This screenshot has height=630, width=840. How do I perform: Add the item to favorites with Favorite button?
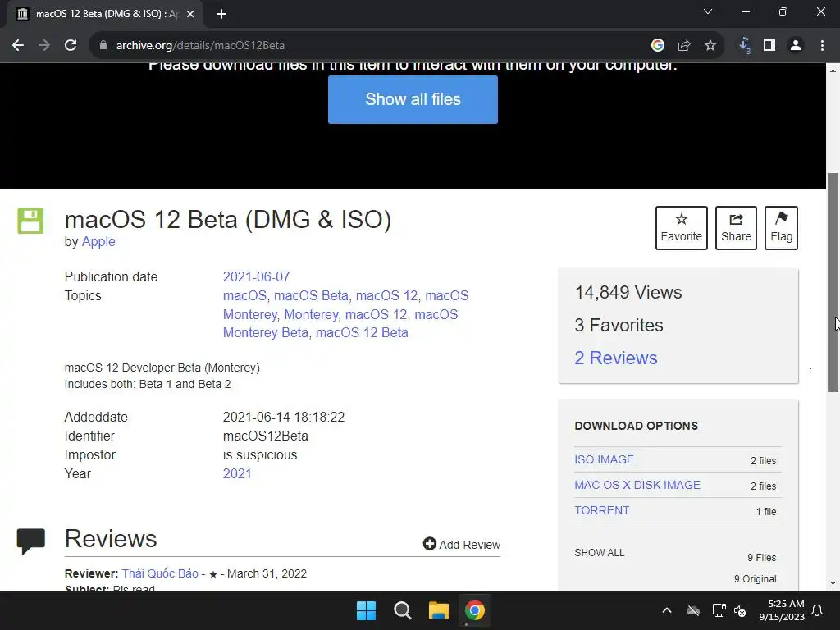(x=682, y=228)
